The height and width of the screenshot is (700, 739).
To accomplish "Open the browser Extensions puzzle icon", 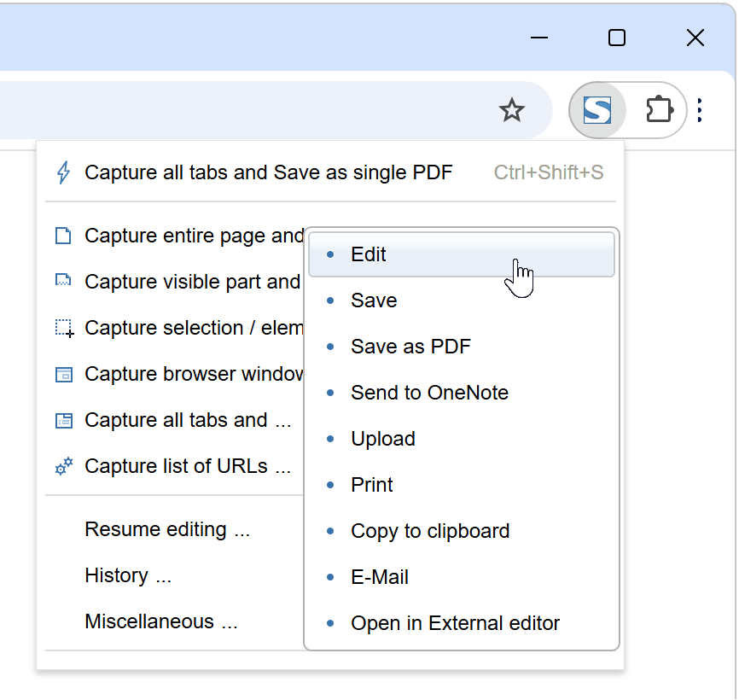I will pyautogui.click(x=659, y=110).
